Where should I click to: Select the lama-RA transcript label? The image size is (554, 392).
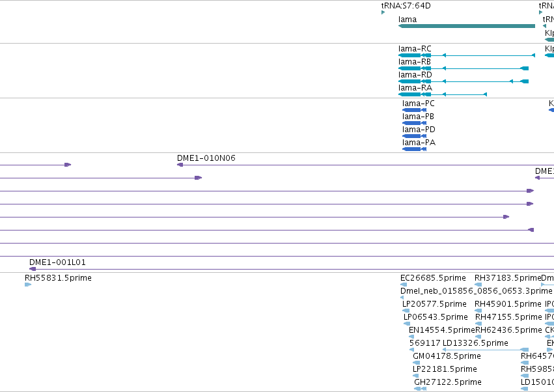click(x=415, y=88)
